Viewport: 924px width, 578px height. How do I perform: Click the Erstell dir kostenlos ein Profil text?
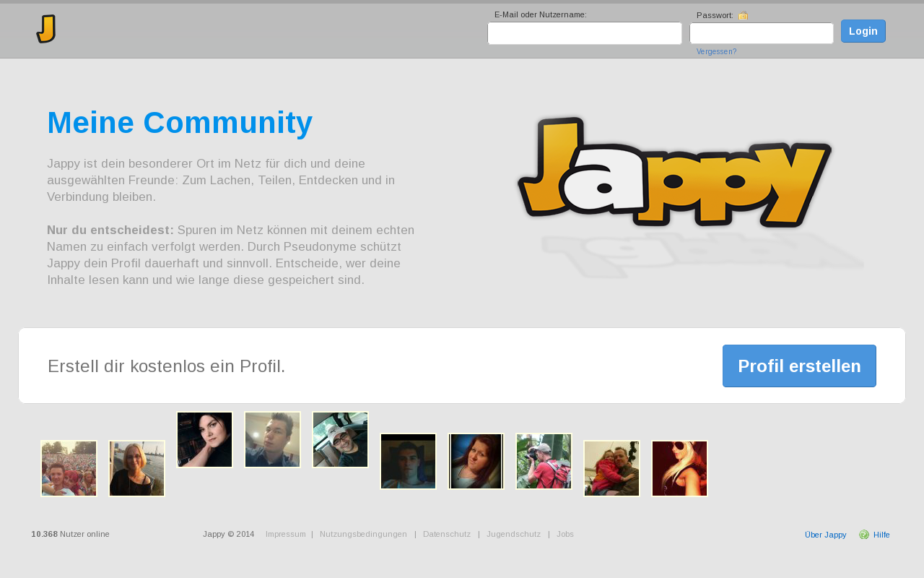click(x=167, y=366)
